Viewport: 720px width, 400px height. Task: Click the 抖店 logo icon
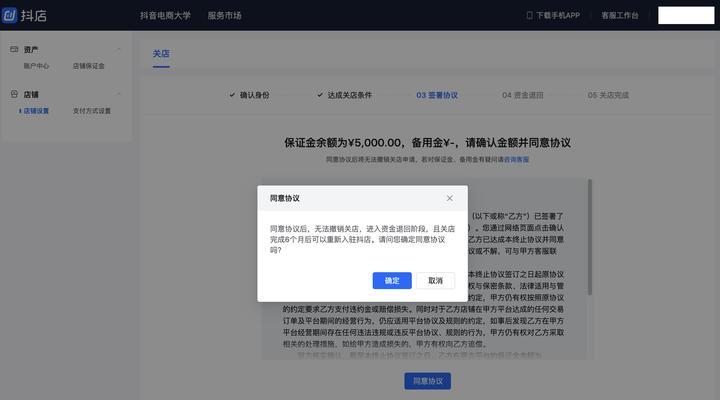pos(10,15)
